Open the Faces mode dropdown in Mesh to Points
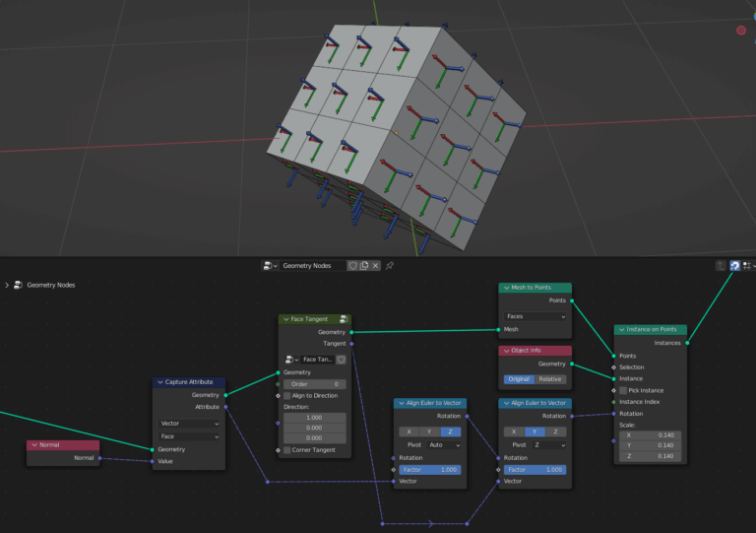Viewport: 756px width, 533px height. pyautogui.click(x=535, y=316)
